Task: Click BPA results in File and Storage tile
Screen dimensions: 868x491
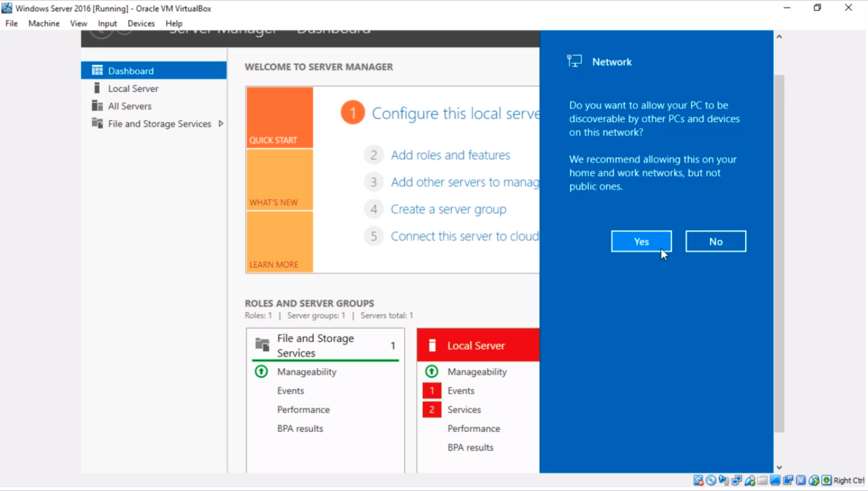Action: [x=300, y=429]
